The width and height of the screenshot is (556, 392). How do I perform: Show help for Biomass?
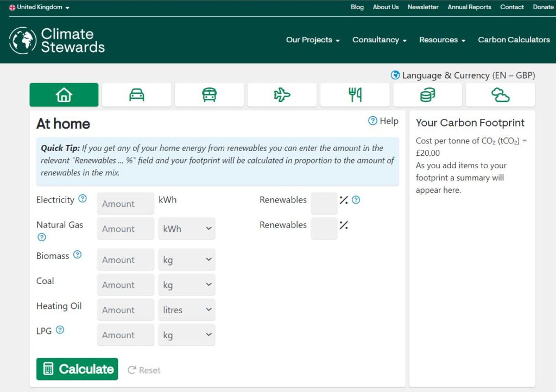click(x=77, y=255)
